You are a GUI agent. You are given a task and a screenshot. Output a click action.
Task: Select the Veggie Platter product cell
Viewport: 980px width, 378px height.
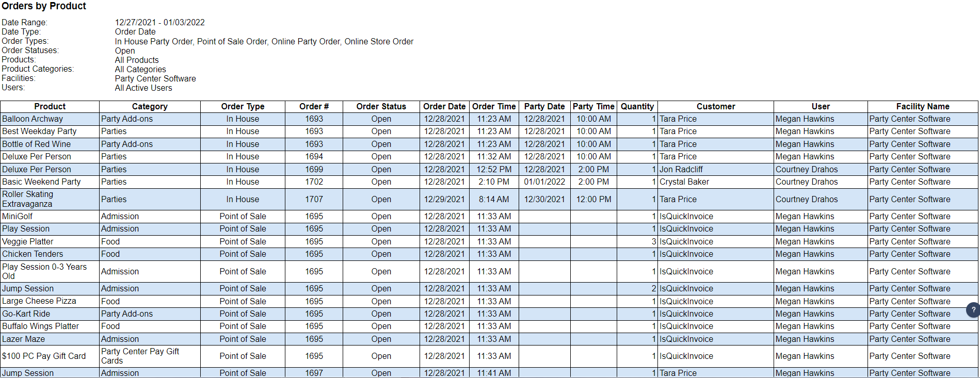coord(50,242)
